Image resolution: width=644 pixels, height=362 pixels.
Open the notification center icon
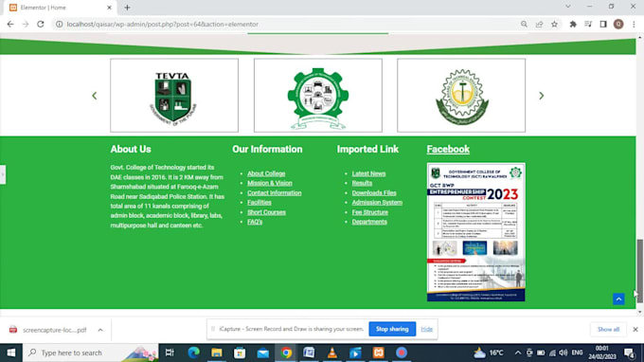pyautogui.click(x=629, y=353)
